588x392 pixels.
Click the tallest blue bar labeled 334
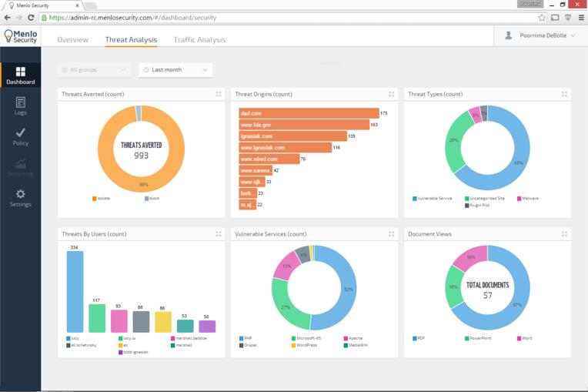tap(75, 292)
